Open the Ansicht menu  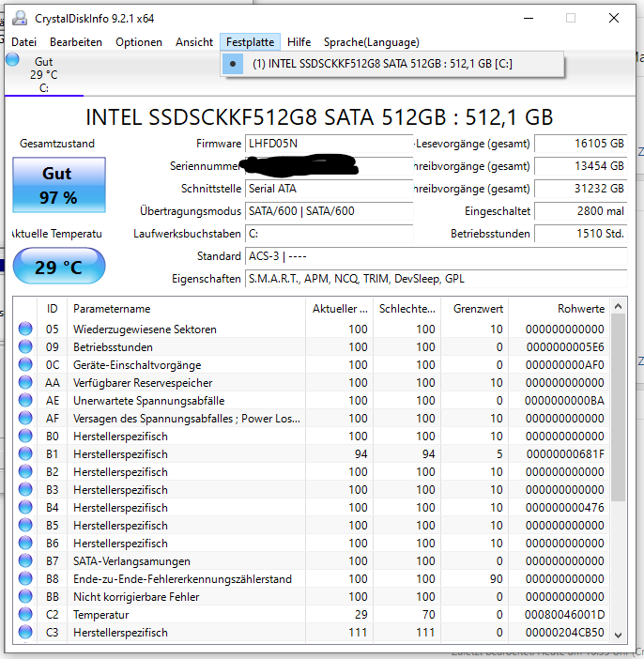[194, 42]
